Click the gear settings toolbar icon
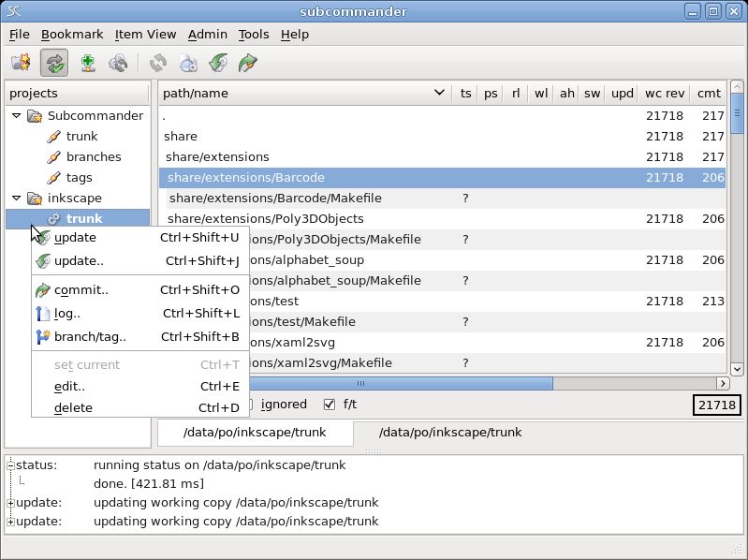748x560 pixels. click(118, 63)
